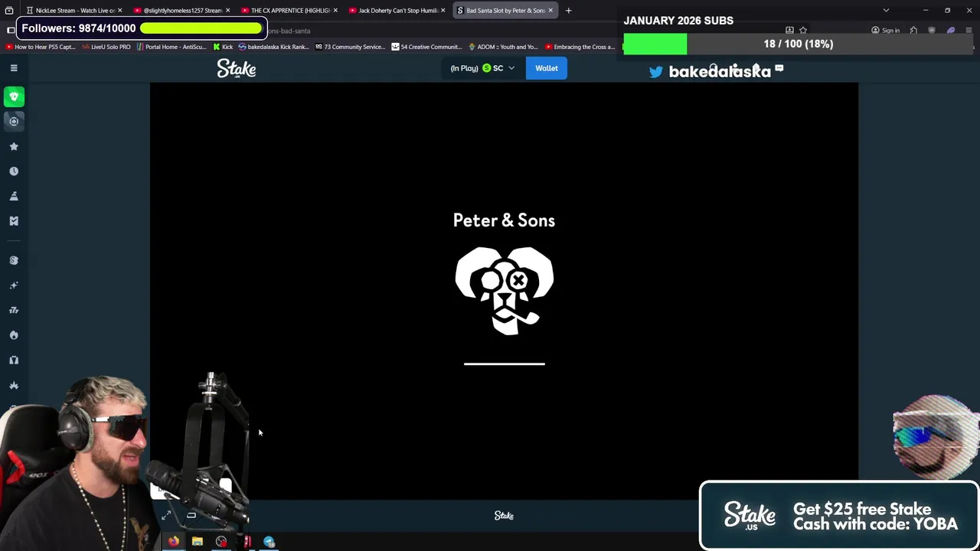This screenshot has width=980, height=551.
Task: Open Favourites star icon in sidebar
Action: (14, 146)
